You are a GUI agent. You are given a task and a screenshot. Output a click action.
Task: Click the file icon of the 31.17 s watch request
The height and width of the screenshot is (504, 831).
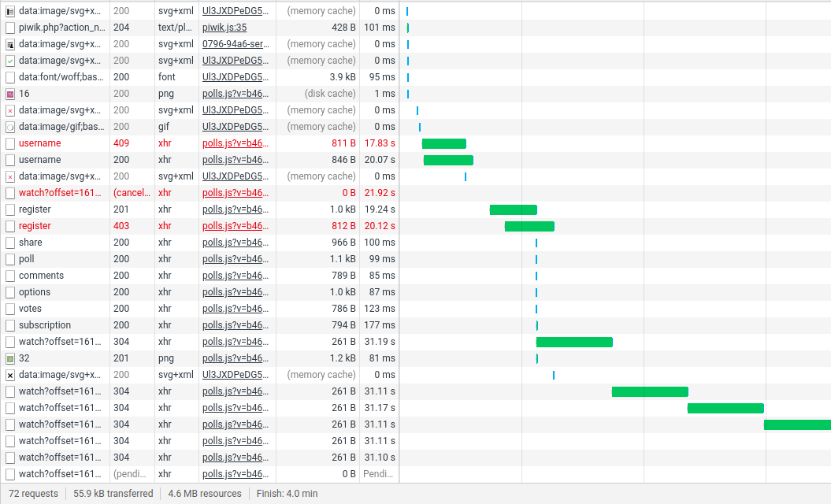click(x=10, y=408)
